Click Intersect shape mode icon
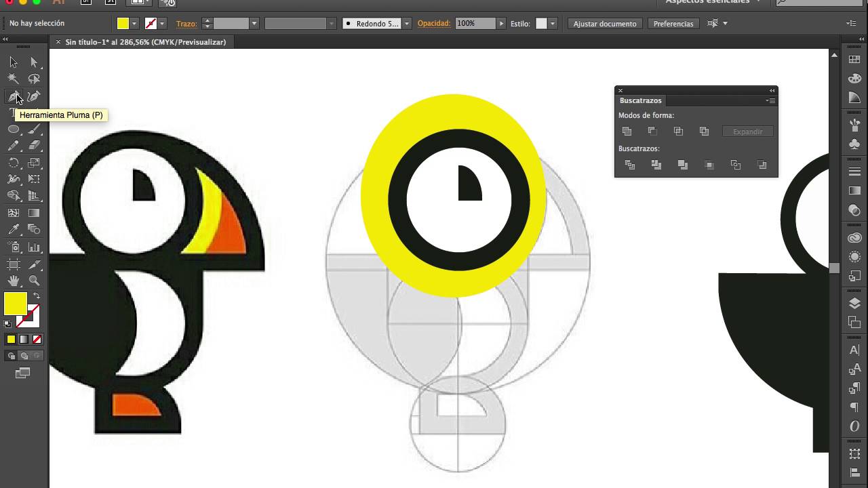The width and height of the screenshot is (868, 488). coord(678,131)
